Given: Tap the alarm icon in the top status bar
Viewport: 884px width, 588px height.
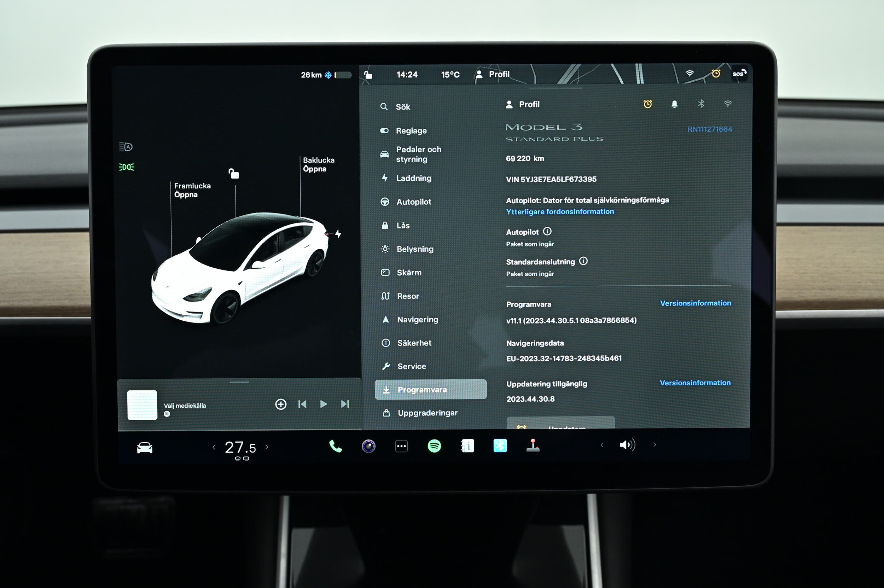Looking at the screenshot, I should pyautogui.click(x=716, y=74).
